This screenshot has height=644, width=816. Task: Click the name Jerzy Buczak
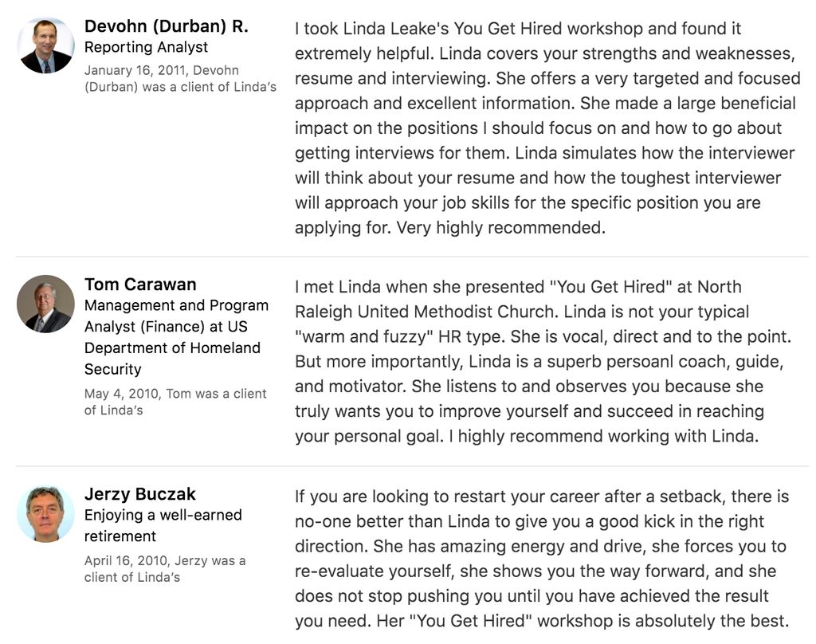tap(140, 493)
